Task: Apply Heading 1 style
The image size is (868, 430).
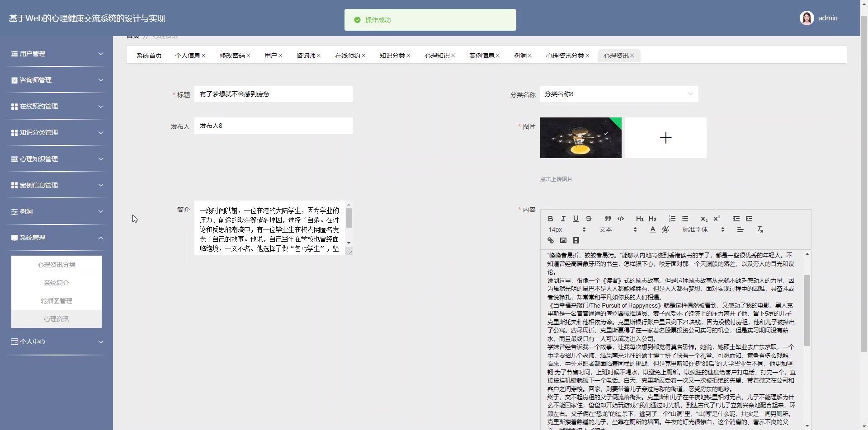Action: click(640, 219)
